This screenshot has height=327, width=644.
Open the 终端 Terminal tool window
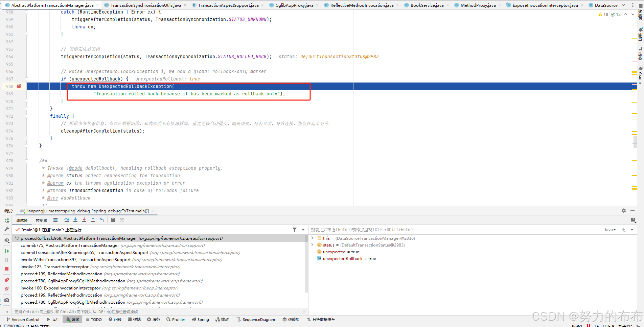134,319
